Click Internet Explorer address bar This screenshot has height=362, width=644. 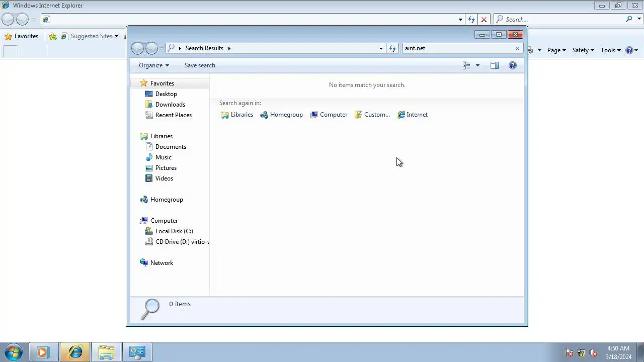[x=249, y=20]
